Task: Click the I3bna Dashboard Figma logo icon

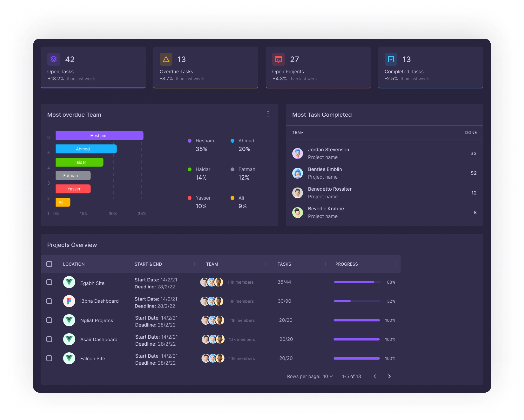Action: coord(69,301)
